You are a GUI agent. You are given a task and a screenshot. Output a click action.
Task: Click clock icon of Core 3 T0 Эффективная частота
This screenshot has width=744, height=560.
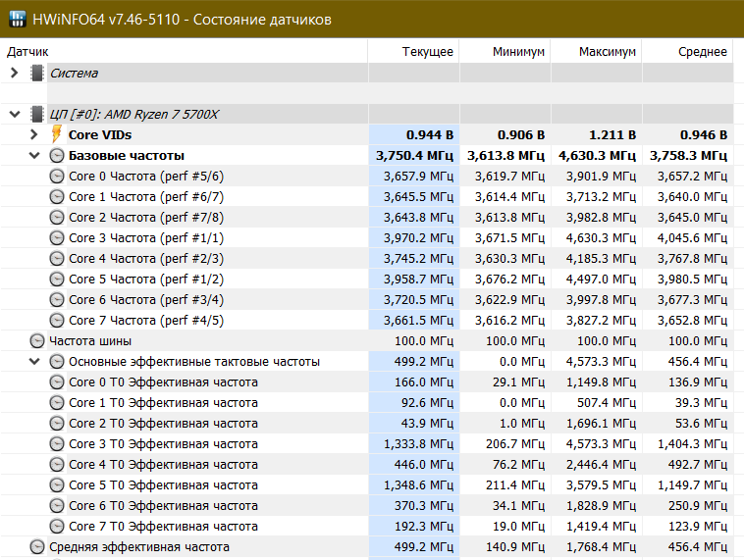57,444
